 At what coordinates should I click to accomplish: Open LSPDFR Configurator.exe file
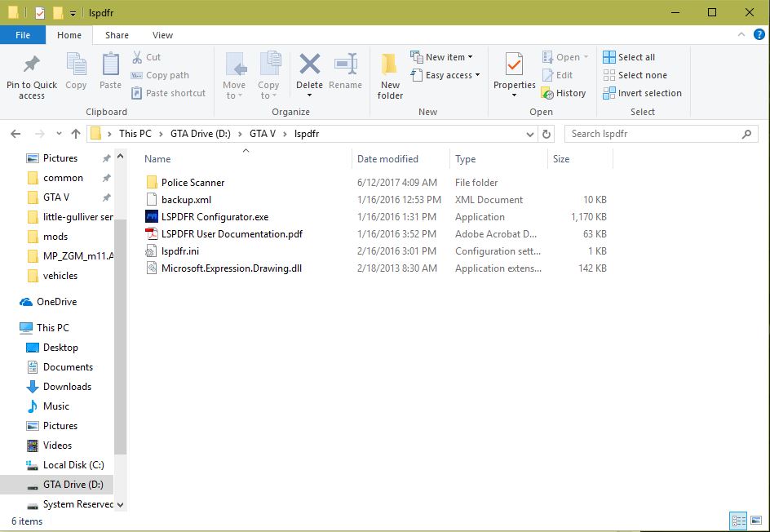pyautogui.click(x=215, y=217)
